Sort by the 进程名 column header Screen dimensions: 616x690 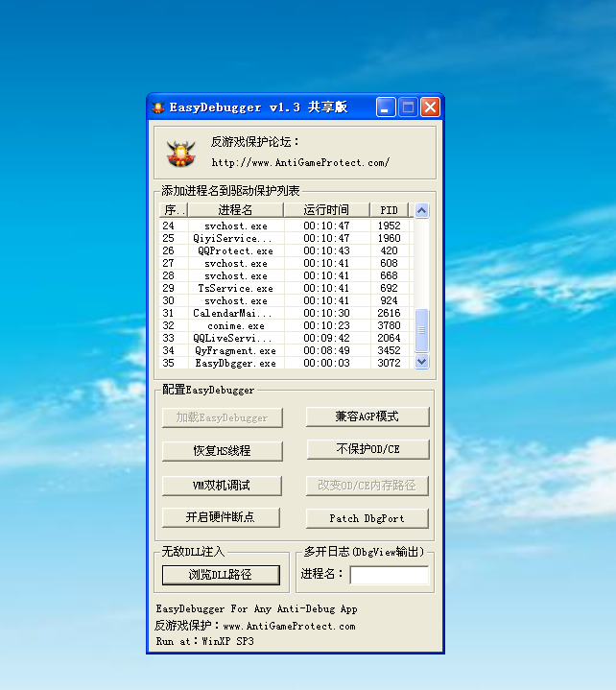tap(235, 210)
